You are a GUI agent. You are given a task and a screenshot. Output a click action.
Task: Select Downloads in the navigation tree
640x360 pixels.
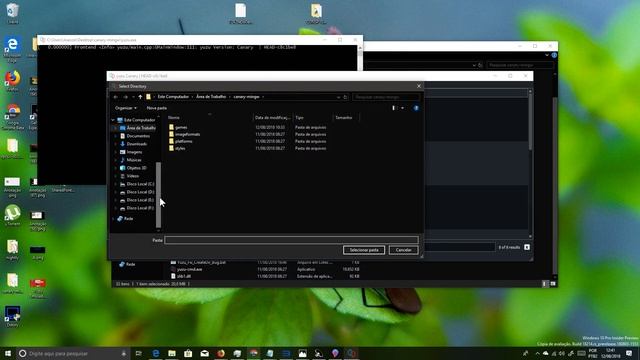[136, 144]
